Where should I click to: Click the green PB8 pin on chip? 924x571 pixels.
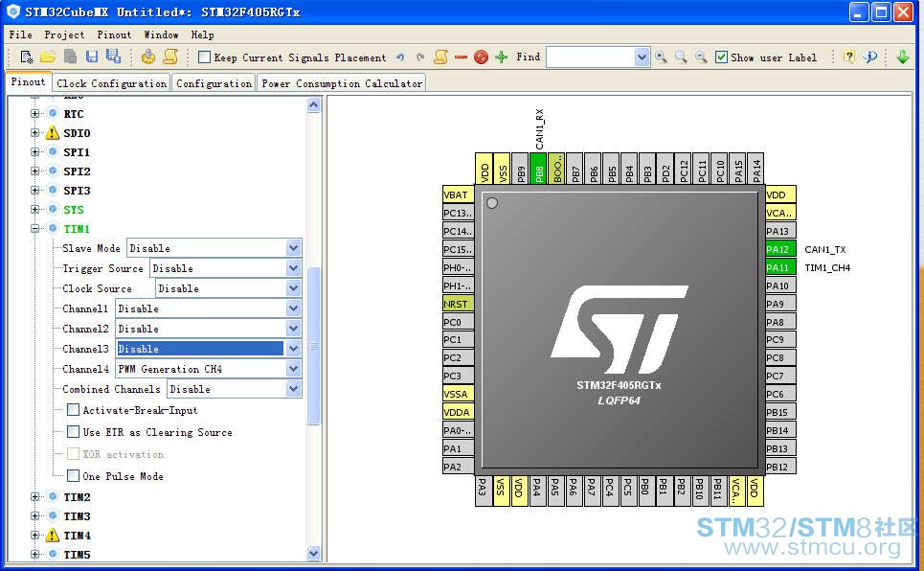point(538,168)
